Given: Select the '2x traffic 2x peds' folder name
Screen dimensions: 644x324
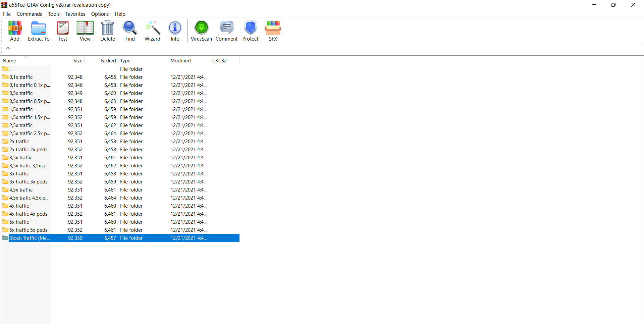Looking at the screenshot, I should [29, 150].
